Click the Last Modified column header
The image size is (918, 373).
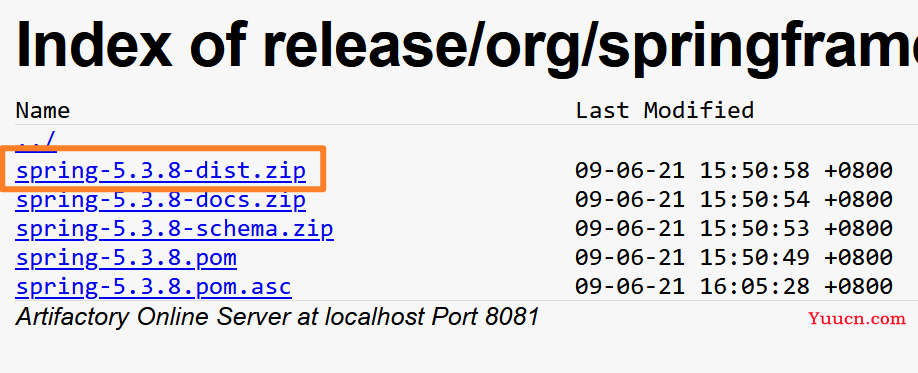664,110
